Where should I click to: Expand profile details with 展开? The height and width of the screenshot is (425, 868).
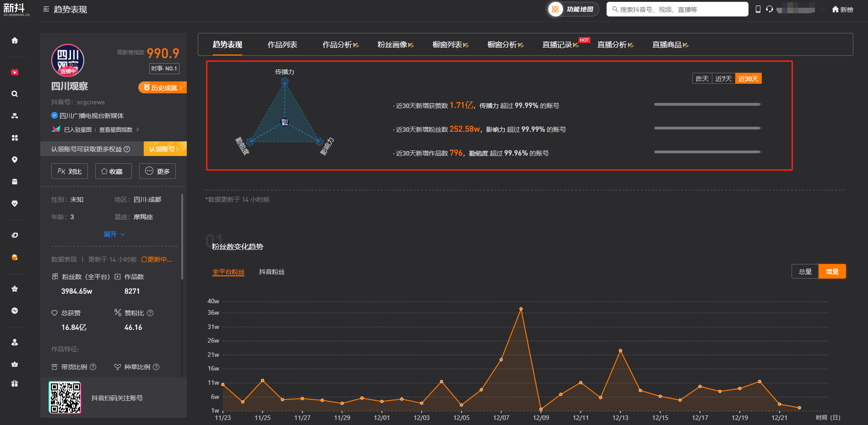click(114, 234)
